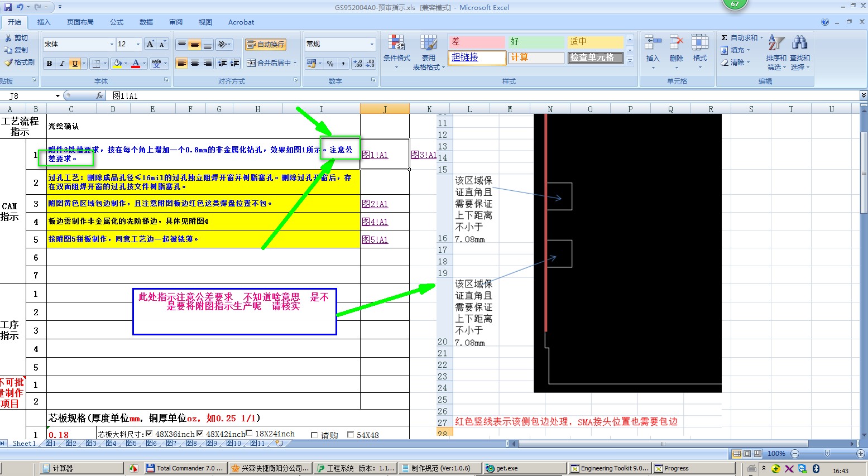Open the Name Box dropdown for J8
Viewport: 868px width, 476px height.
57,96
